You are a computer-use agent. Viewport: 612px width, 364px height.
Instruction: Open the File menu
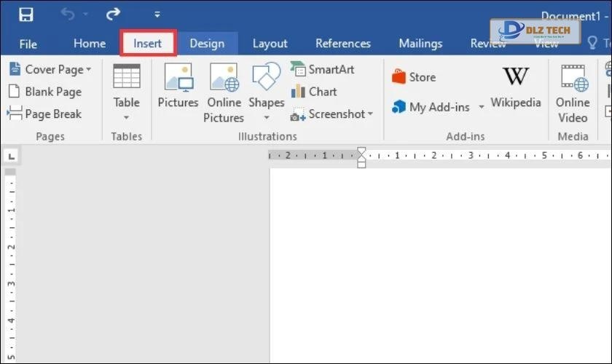coord(28,44)
